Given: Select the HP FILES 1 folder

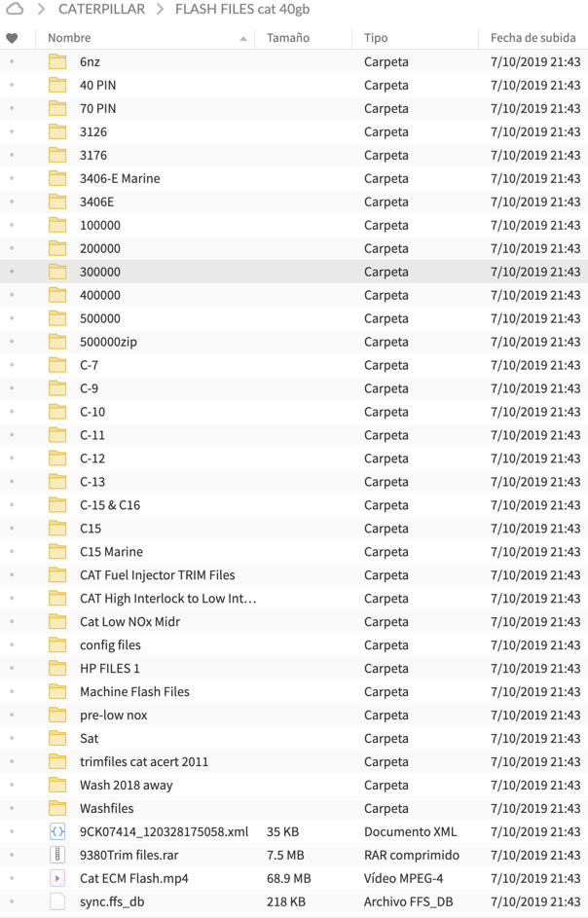Looking at the screenshot, I should pyautogui.click(x=110, y=669).
